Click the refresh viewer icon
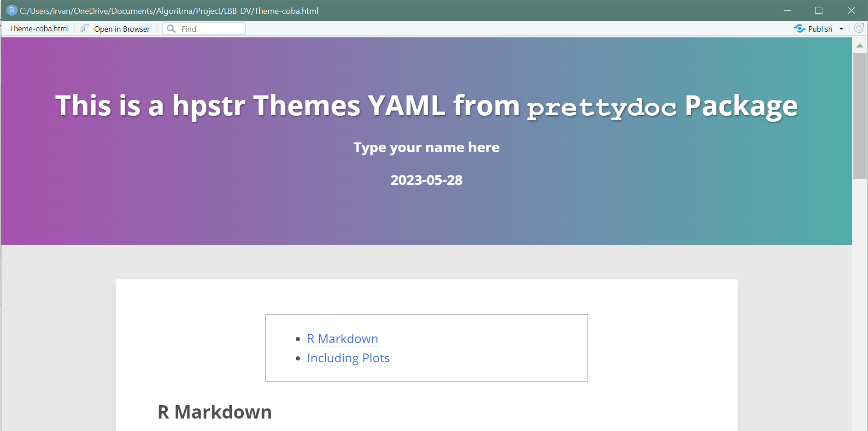 [x=859, y=28]
